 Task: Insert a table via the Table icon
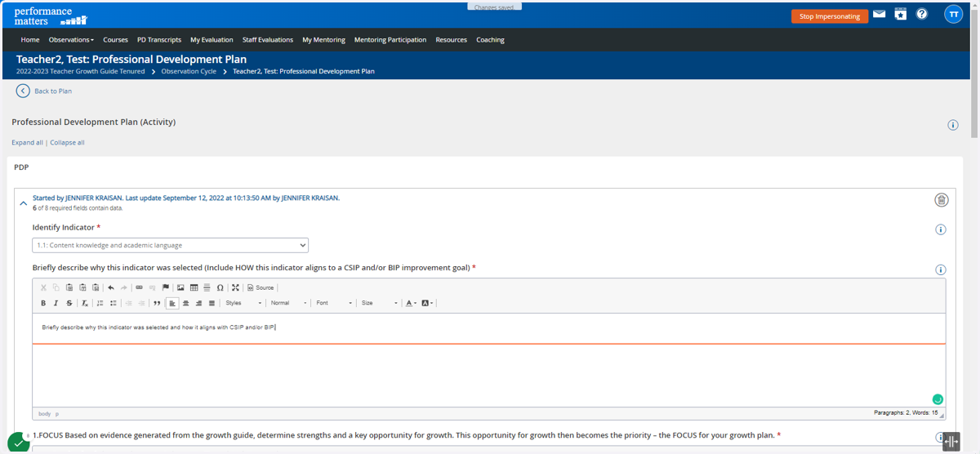point(194,287)
